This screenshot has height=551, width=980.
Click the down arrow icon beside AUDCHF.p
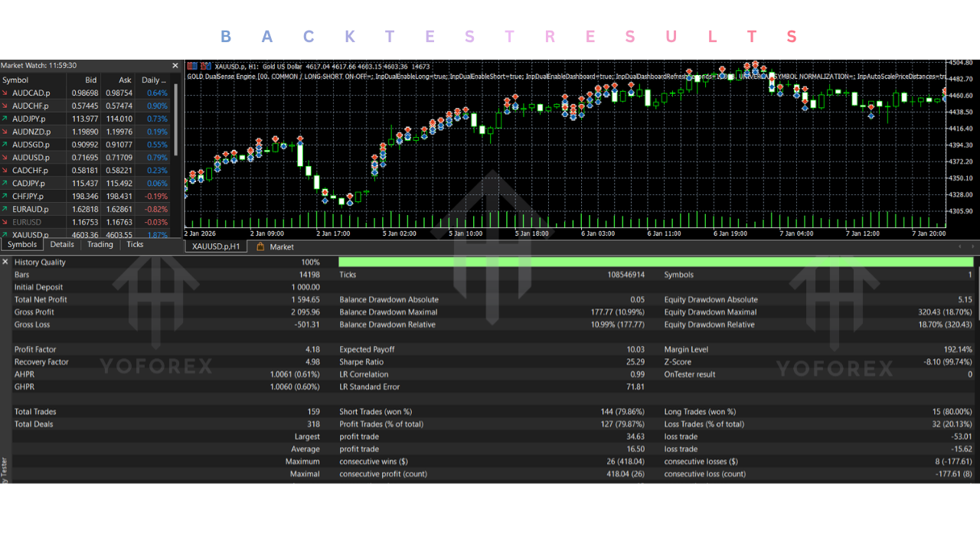pos(5,106)
